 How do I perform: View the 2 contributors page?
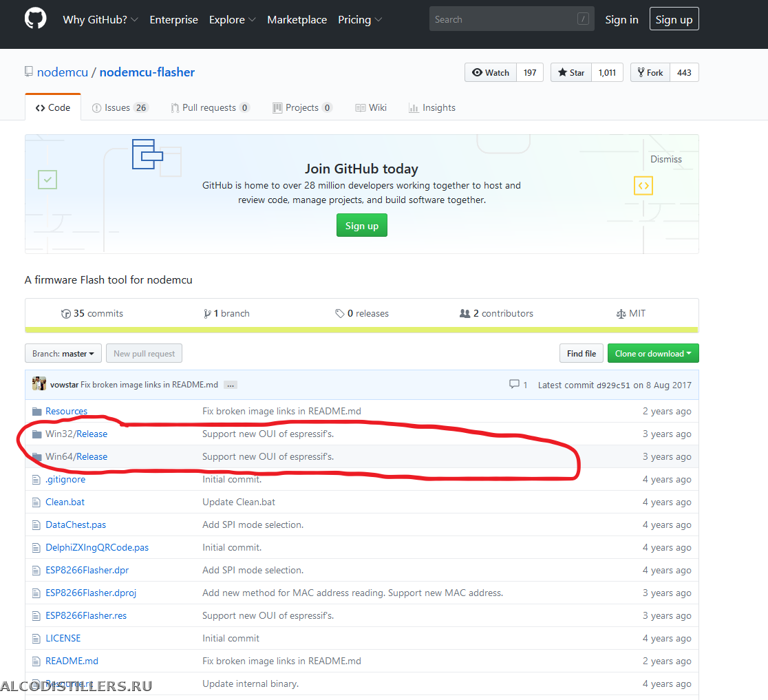(x=496, y=313)
